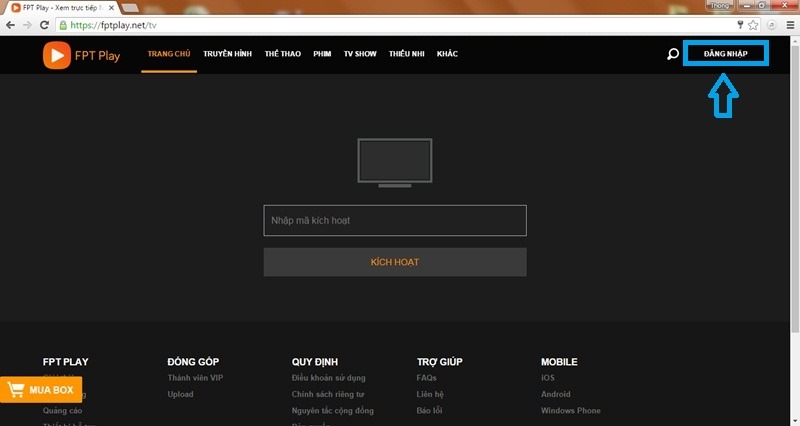Screen dimensions: 800x426
Task: Open the THỂ THAO menu item
Action: 283,54
